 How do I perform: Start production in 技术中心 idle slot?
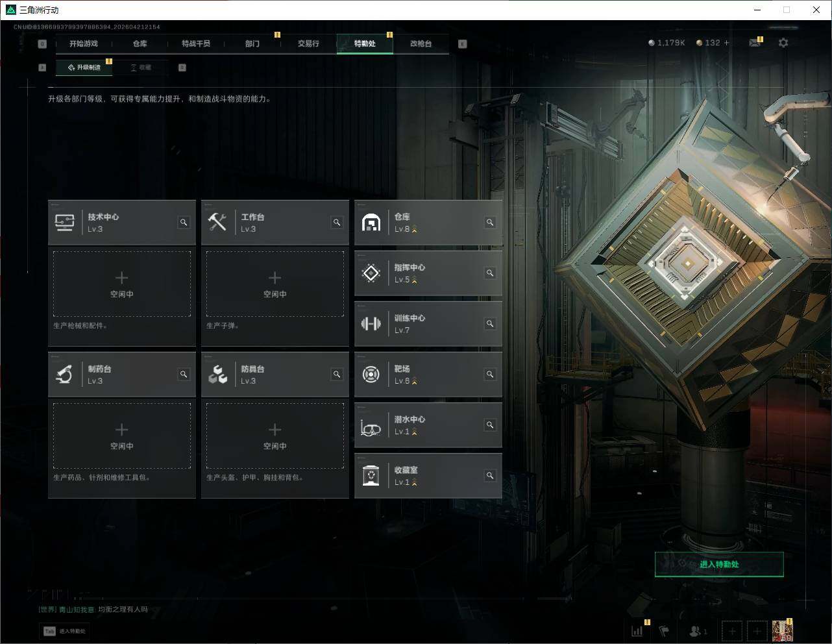[x=122, y=284]
